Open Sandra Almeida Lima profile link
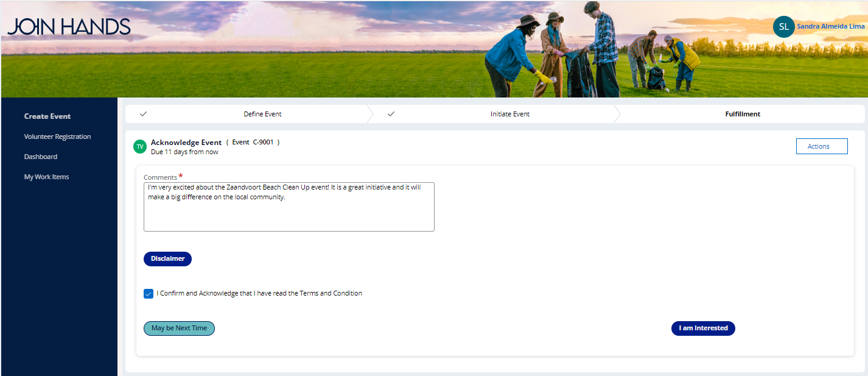The image size is (868, 376). pyautogui.click(x=831, y=27)
